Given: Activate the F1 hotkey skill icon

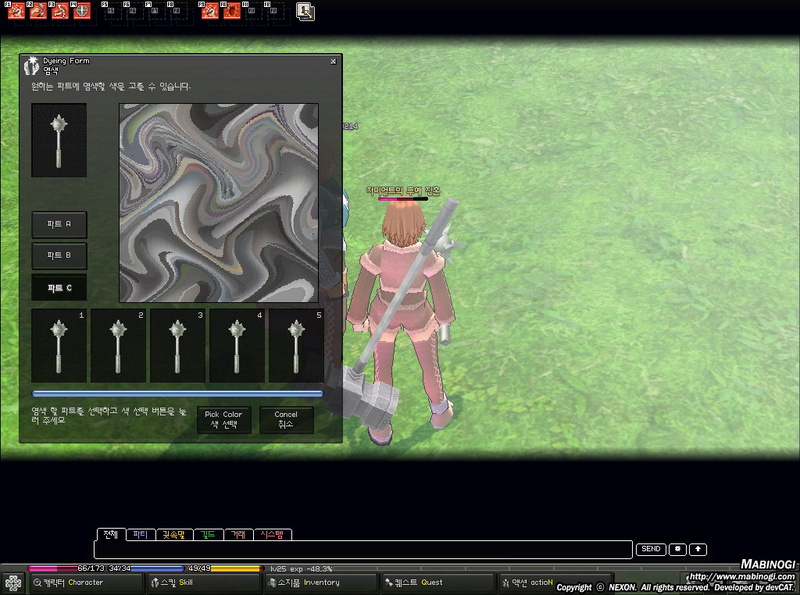Looking at the screenshot, I should coord(16,11).
